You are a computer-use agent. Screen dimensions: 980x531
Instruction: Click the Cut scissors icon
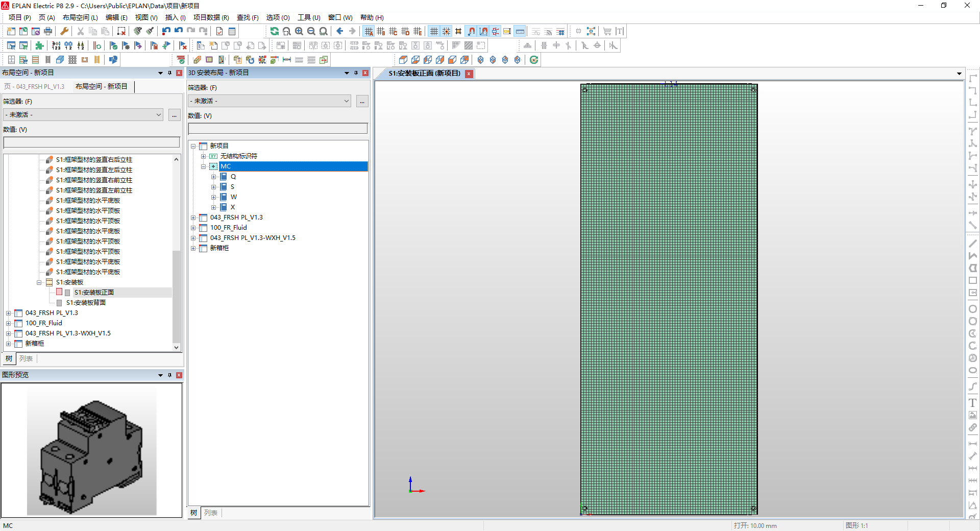pos(80,31)
